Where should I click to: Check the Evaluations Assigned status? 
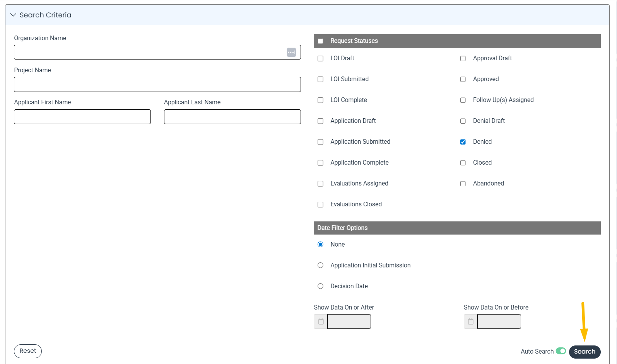[320, 184]
